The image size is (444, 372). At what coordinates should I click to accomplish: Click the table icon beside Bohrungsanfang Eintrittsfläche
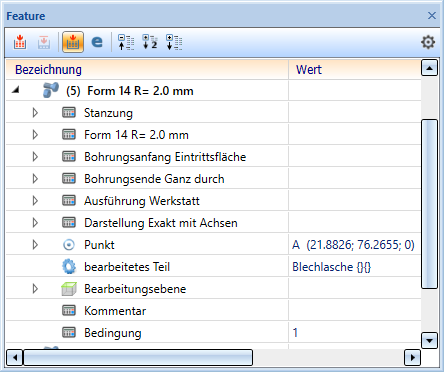click(69, 157)
